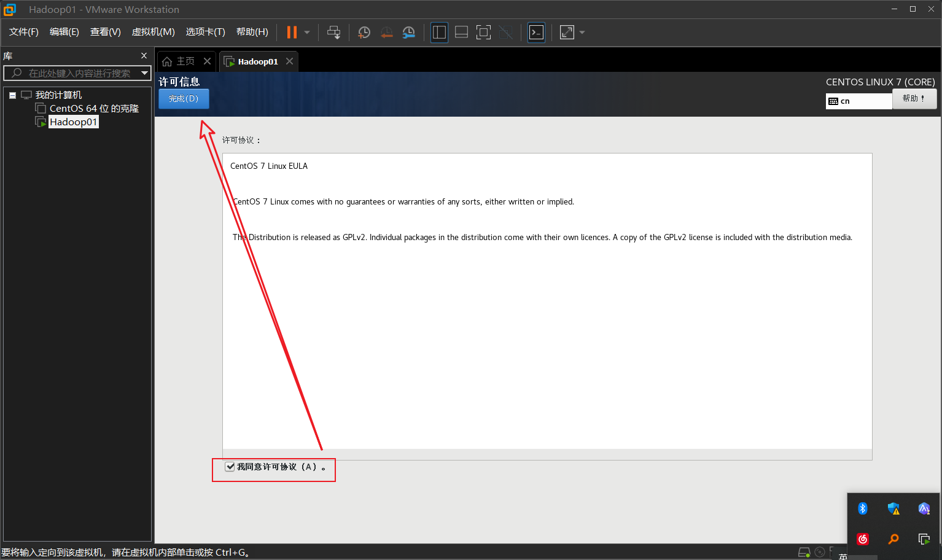Open the NetEase Cloud Music tray icon

[x=863, y=539]
